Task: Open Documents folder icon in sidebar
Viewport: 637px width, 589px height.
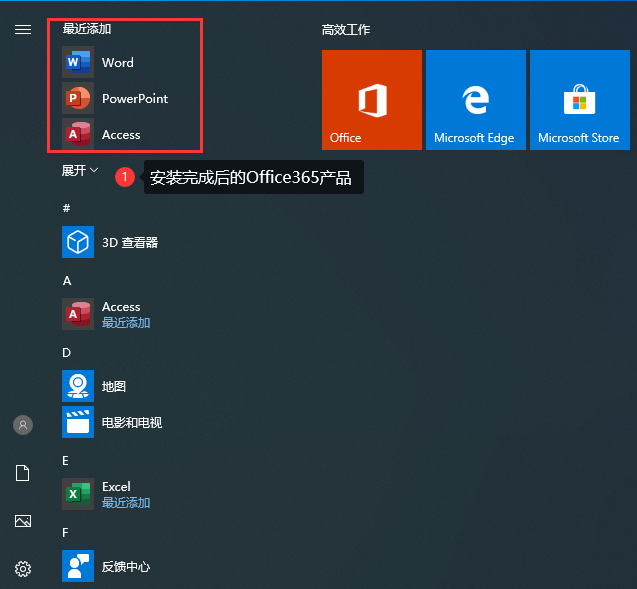Action: (23, 473)
